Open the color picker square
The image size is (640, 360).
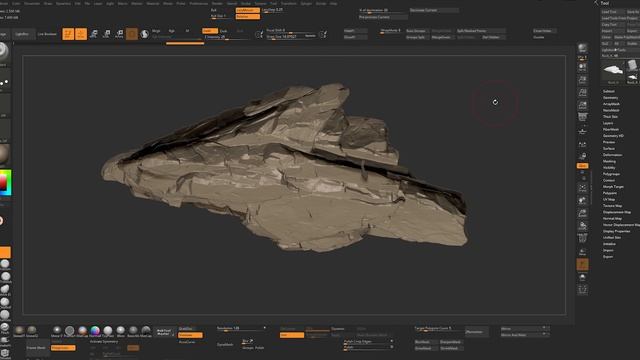[5, 182]
